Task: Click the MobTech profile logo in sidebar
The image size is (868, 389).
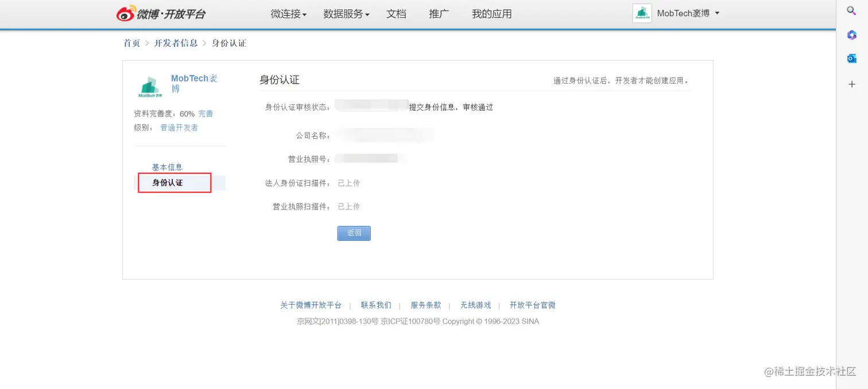Action: tap(150, 86)
